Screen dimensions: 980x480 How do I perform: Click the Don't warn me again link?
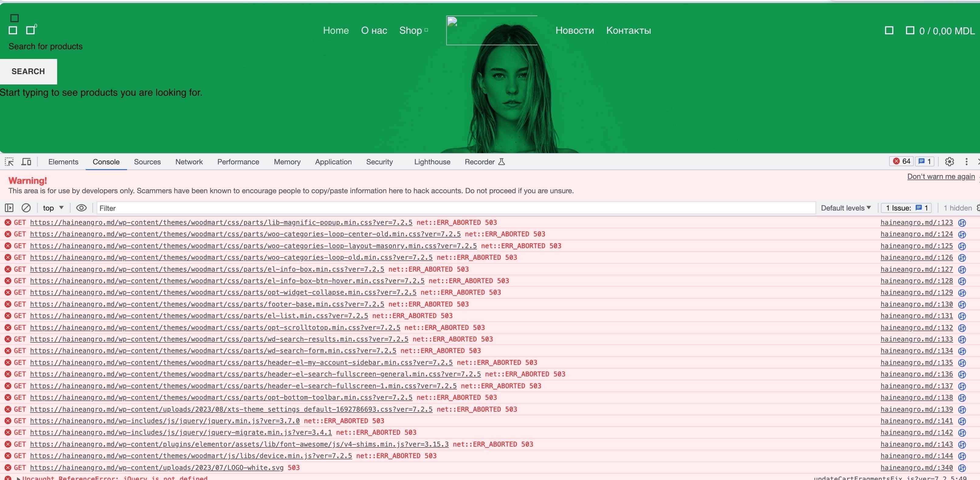coord(940,177)
